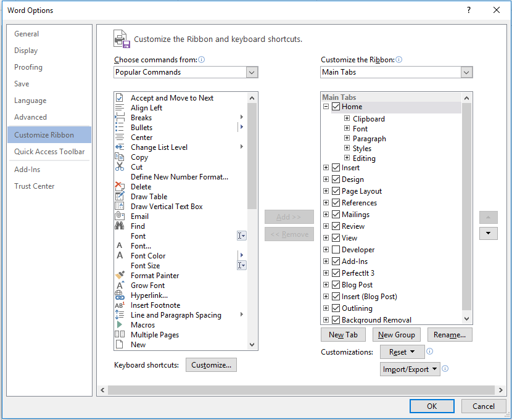Click the Hyperlink command icon
512x420 pixels.
click(x=120, y=295)
